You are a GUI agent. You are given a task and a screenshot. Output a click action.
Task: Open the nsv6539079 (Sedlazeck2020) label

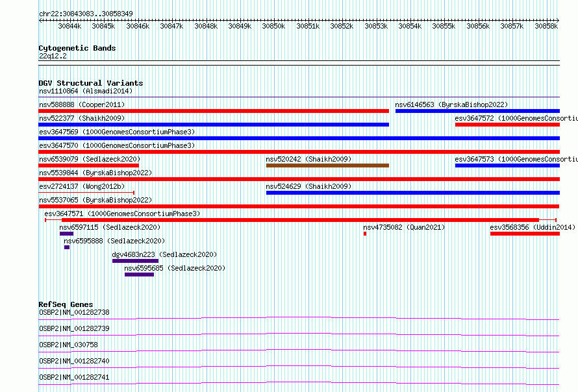90,159
